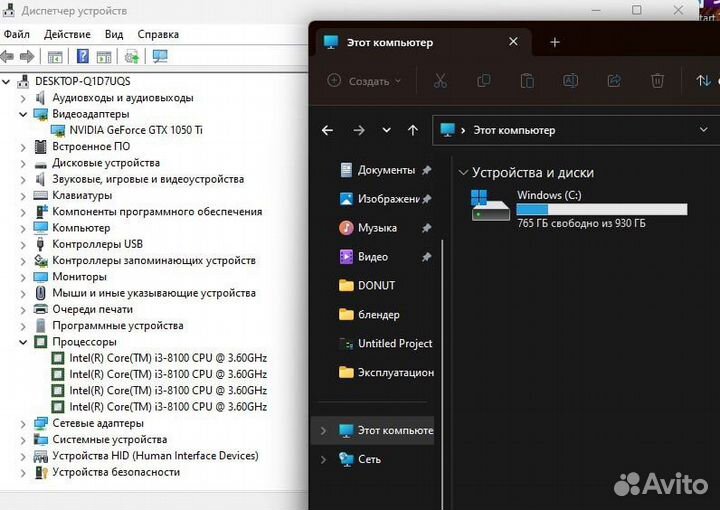Expand the Контроллеры USB category

click(23, 244)
